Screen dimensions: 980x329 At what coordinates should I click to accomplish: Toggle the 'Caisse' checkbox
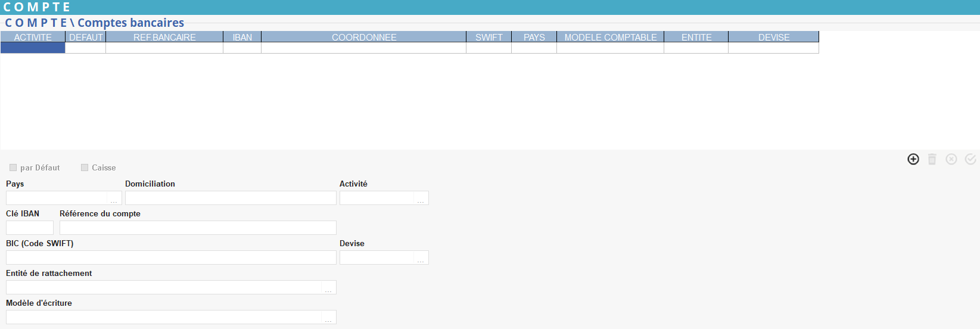(85, 167)
